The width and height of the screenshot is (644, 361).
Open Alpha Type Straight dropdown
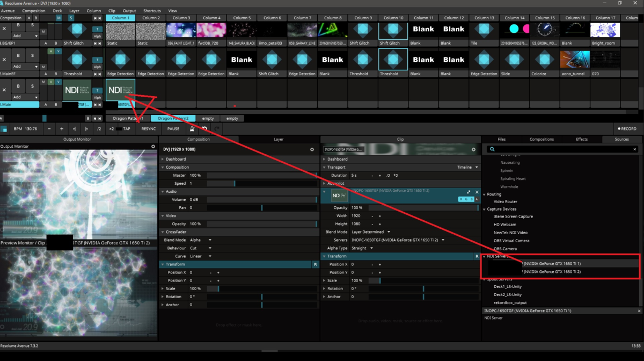[362, 248]
